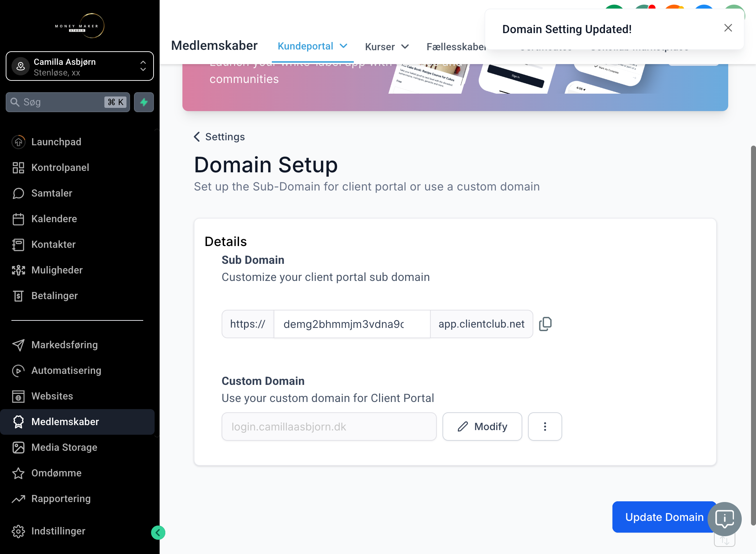Click the Søg search field

pos(68,102)
